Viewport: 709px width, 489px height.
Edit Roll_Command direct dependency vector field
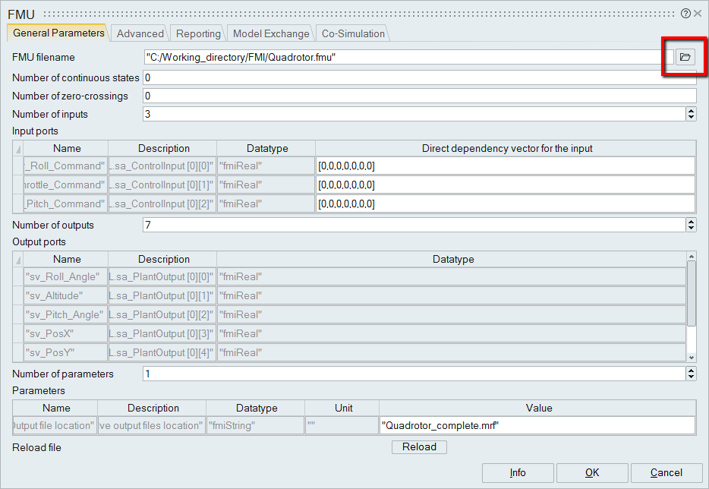point(505,166)
